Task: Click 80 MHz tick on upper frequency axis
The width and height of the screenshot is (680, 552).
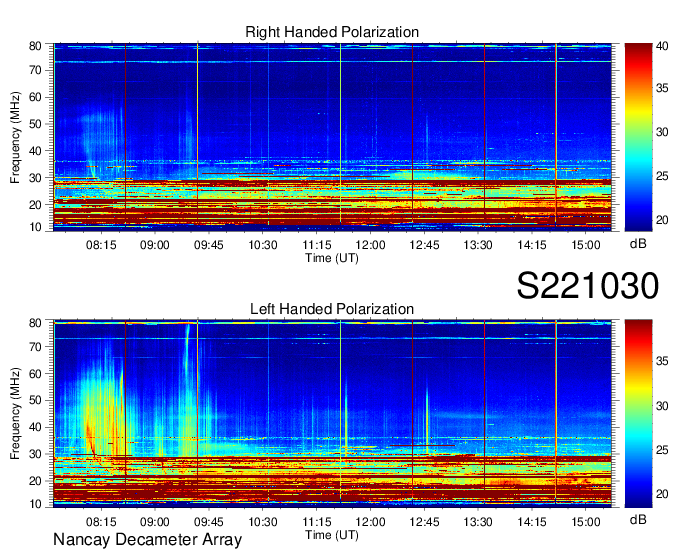Action: tap(35, 46)
